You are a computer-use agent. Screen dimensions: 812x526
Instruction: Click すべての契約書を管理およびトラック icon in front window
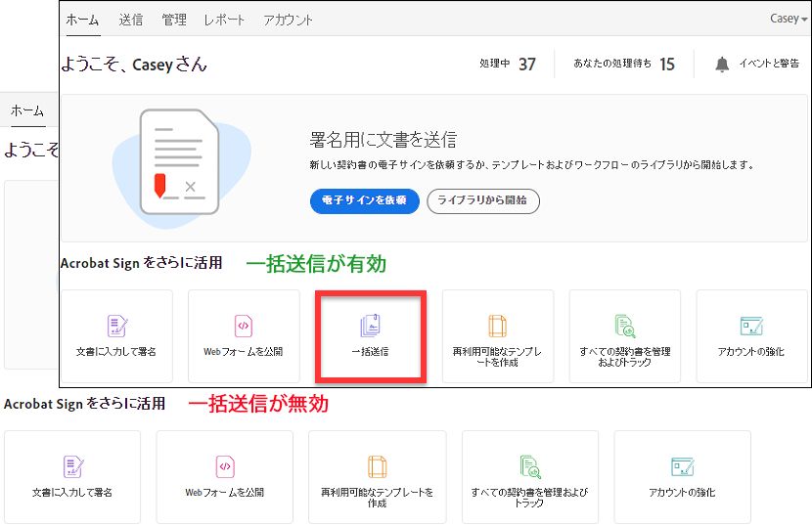tap(625, 326)
